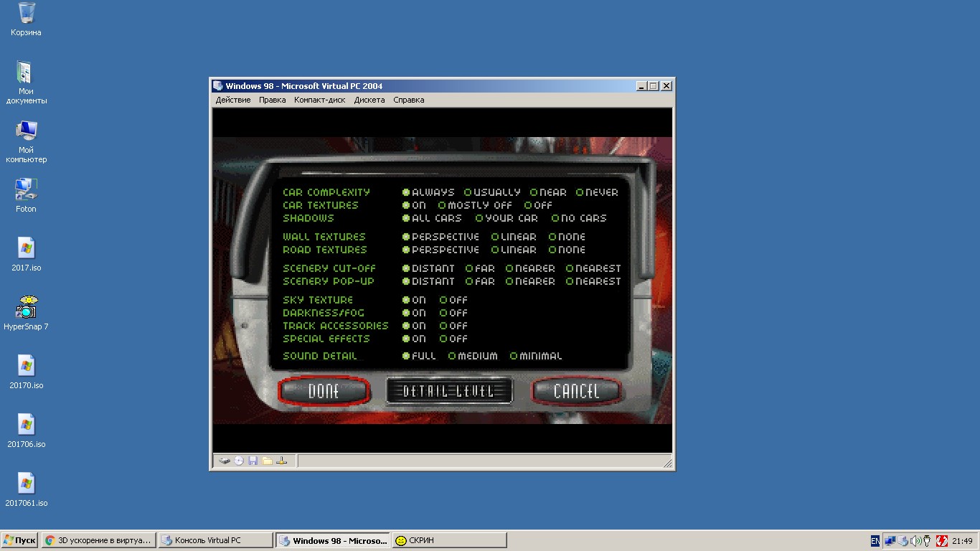Open the Пуск start menu
Screen dimensions: 980x551
coord(19,540)
